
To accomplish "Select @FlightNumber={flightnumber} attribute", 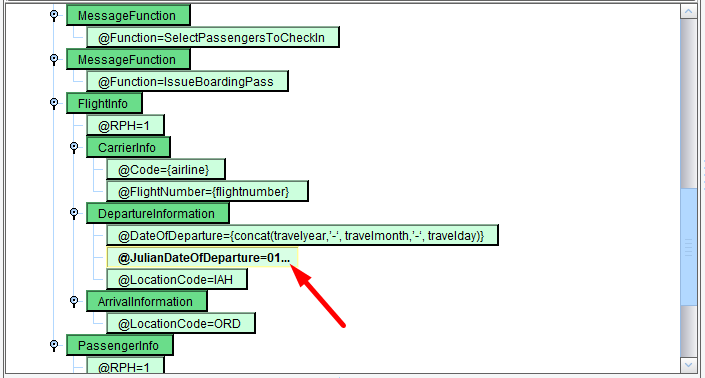I will pos(207,191).
